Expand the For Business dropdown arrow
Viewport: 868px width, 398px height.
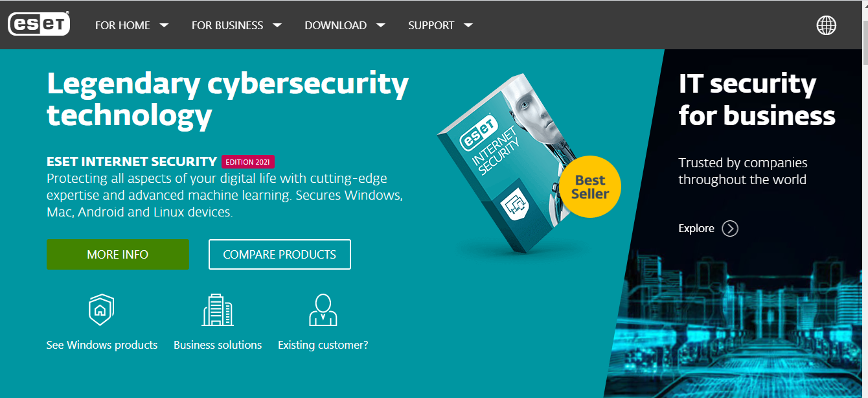coord(277,25)
